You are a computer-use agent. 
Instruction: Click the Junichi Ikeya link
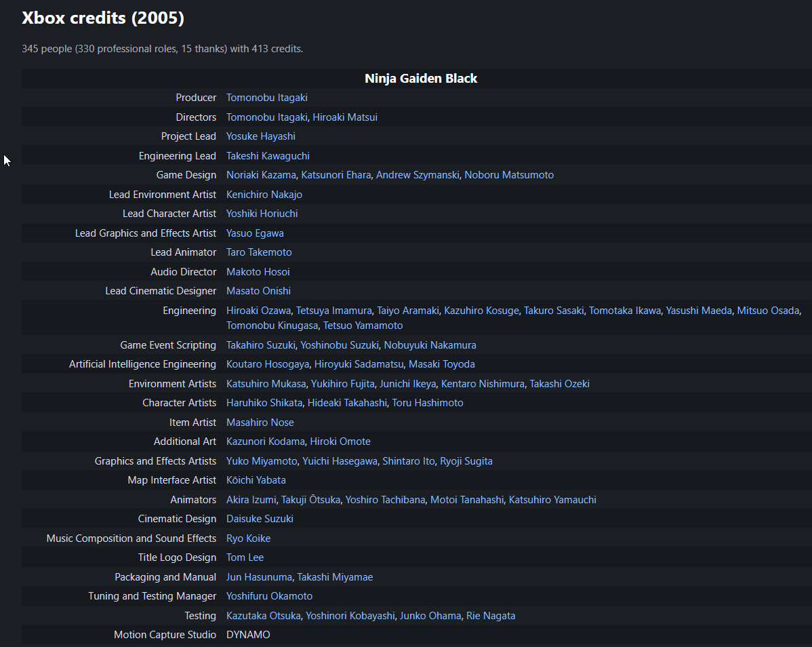coord(407,384)
